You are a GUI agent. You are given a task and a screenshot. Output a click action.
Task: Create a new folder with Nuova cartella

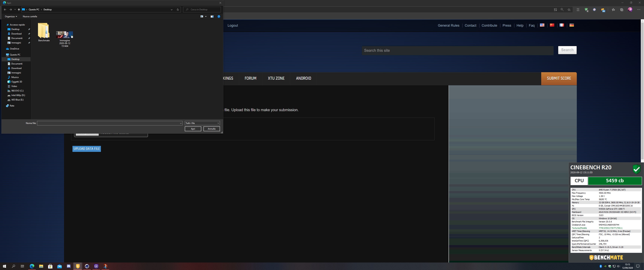30,16
